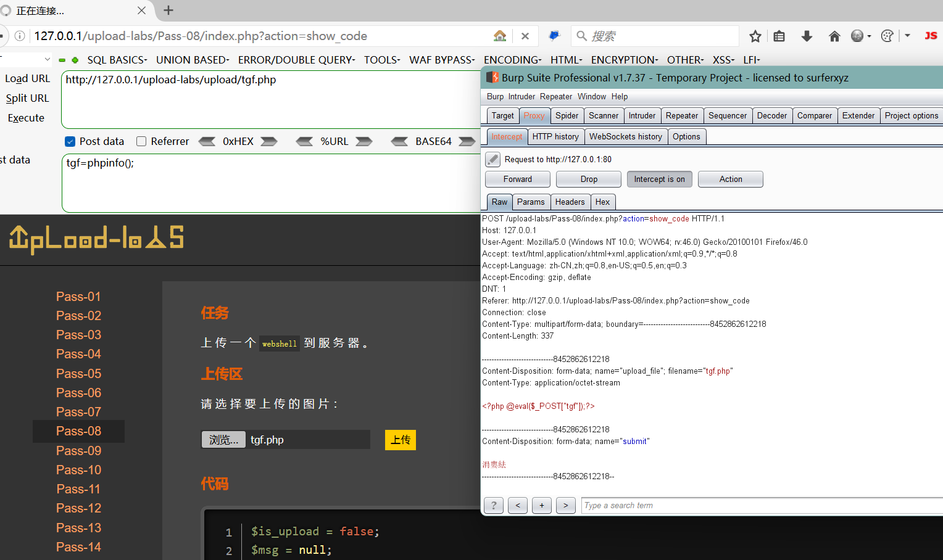
Task: Uncheck the Post data checkbox
Action: [70, 141]
